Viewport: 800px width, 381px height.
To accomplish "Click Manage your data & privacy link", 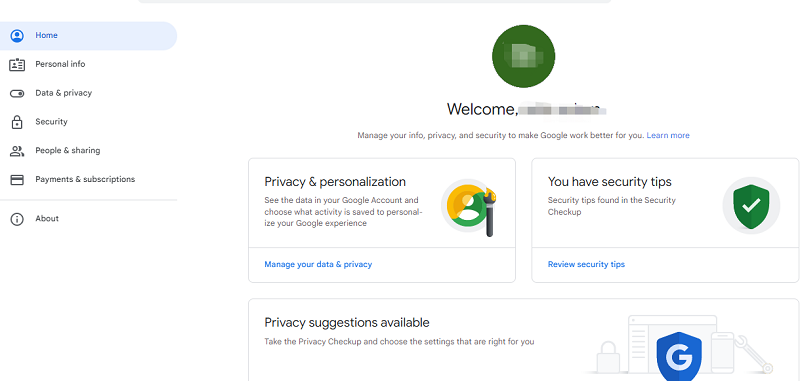I will click(318, 264).
